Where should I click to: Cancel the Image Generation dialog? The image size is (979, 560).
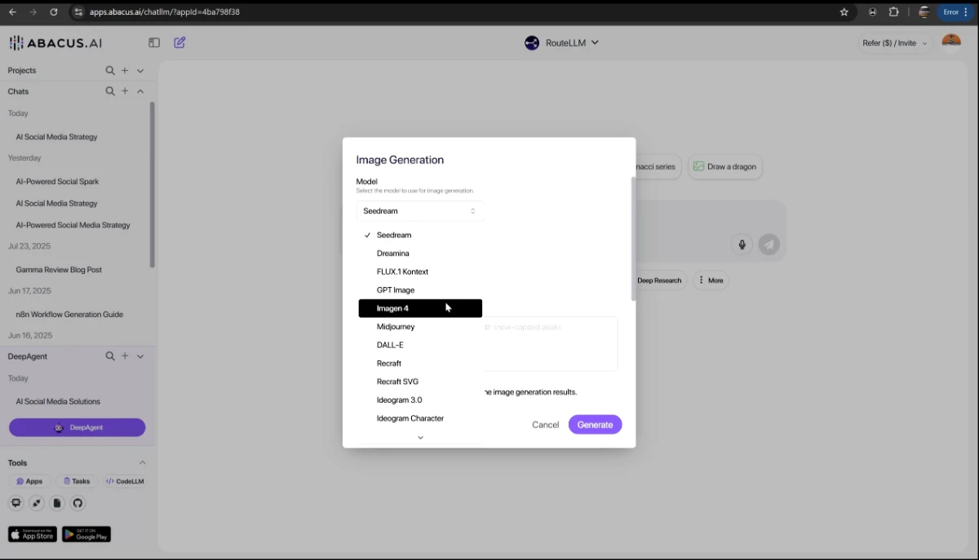546,425
